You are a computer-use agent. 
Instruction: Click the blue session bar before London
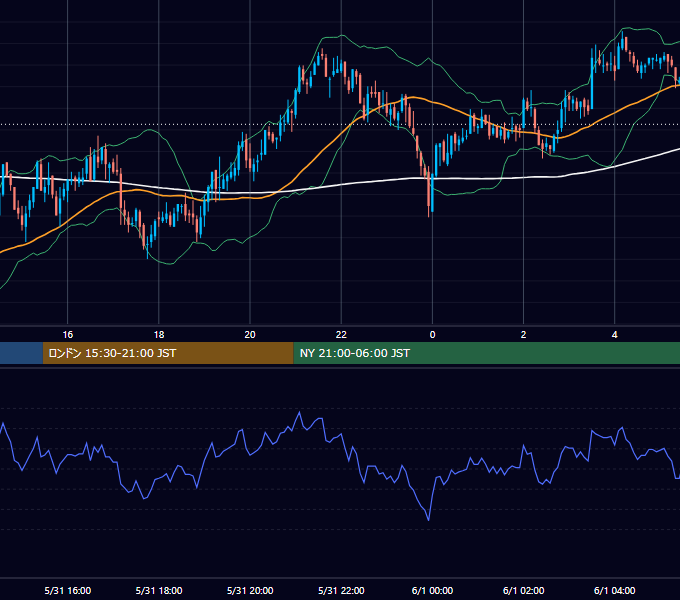pyautogui.click(x=21, y=353)
